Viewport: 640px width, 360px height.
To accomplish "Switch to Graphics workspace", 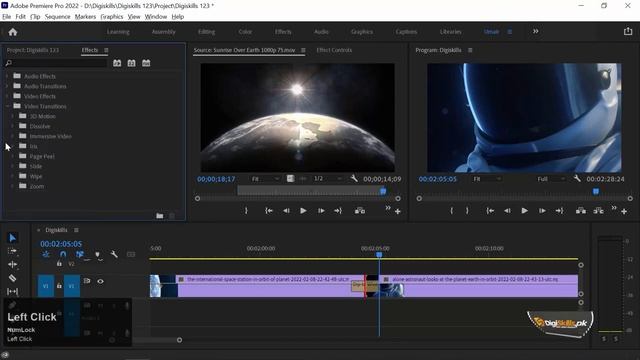I will pos(362,31).
